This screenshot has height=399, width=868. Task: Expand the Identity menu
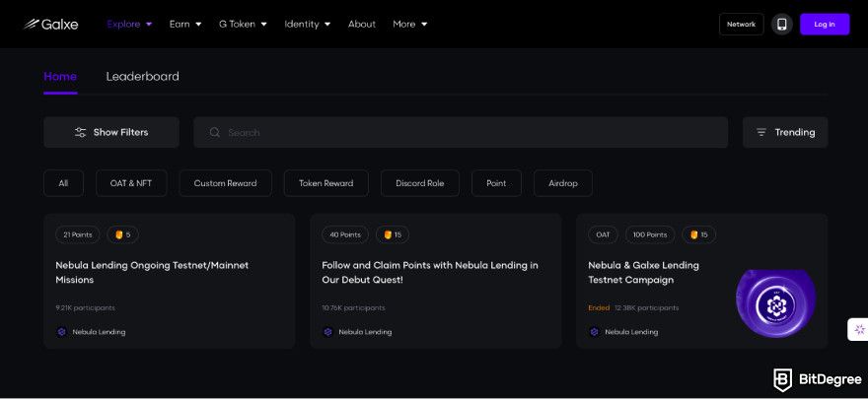pyautogui.click(x=308, y=24)
